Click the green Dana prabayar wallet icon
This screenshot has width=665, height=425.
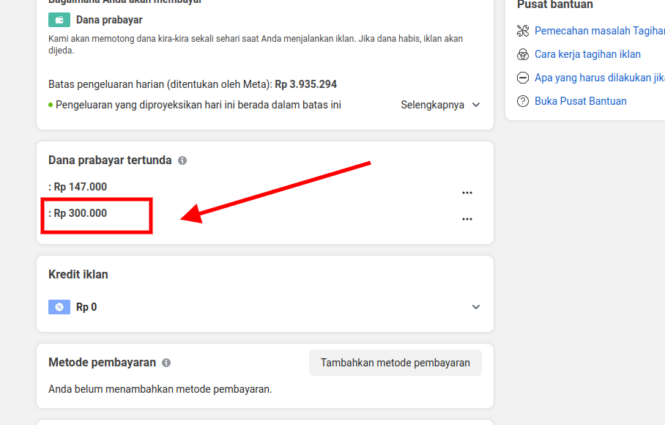click(x=59, y=20)
